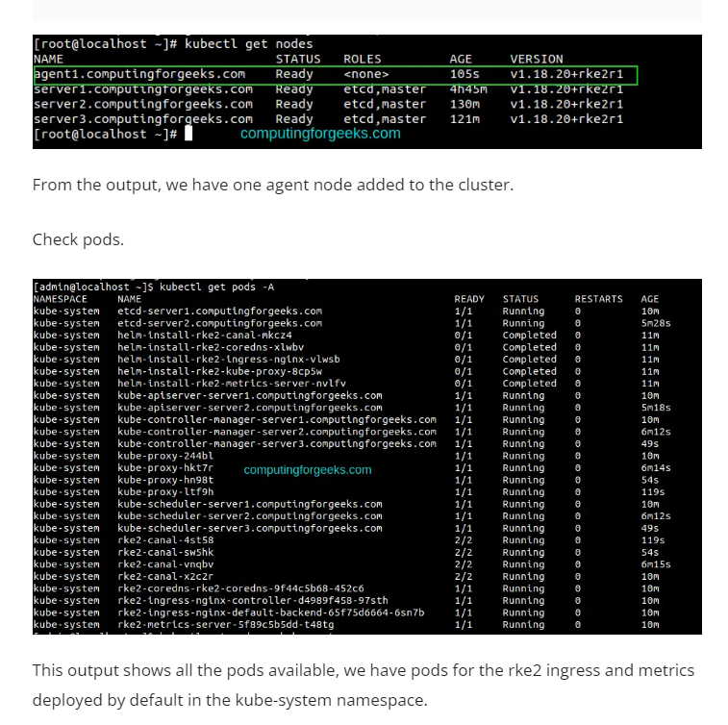The width and height of the screenshot is (728, 725).
Task: Click the 'Check pods.' text line
Action: click(x=78, y=239)
